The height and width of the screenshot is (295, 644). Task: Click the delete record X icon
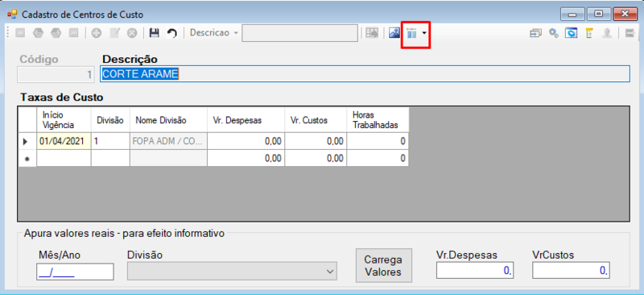132,33
